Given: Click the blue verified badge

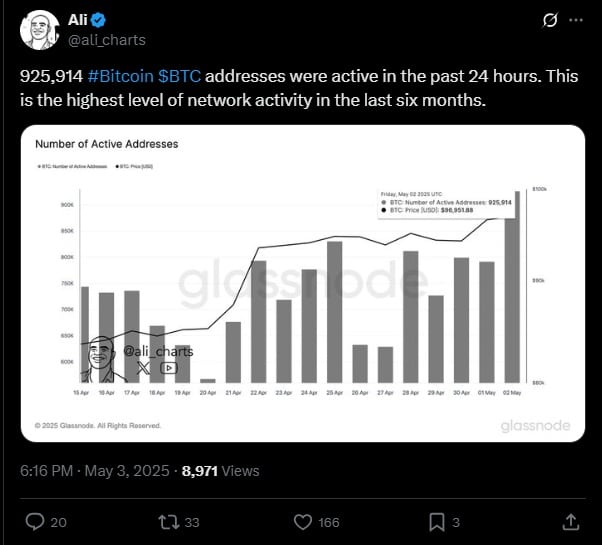Looking at the screenshot, I should pos(99,20).
